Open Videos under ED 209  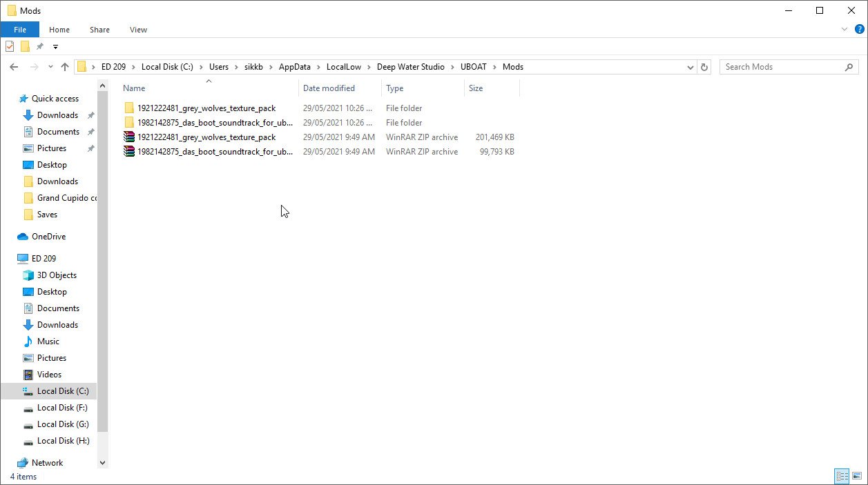(49, 375)
